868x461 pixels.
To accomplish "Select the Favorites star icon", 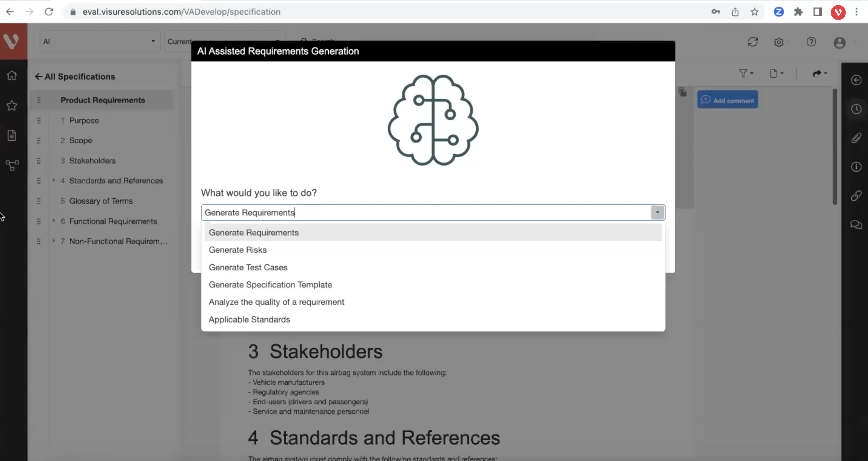I will pos(12,105).
